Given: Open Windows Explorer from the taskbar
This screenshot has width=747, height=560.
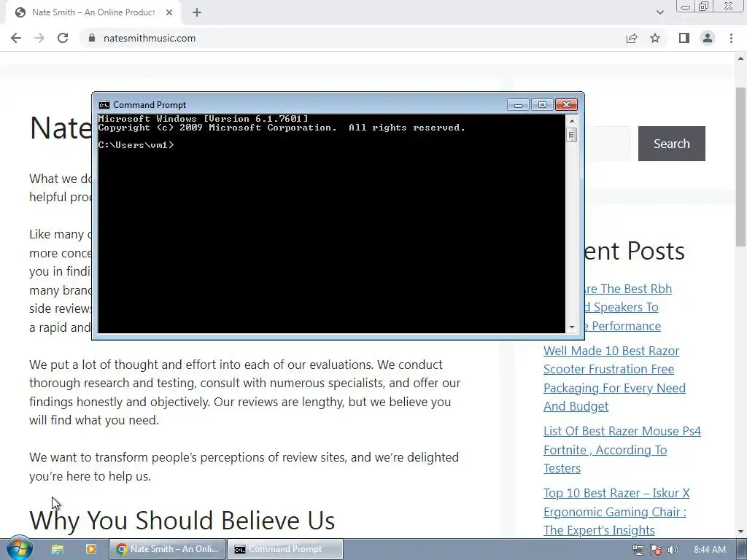Looking at the screenshot, I should coord(58,549).
